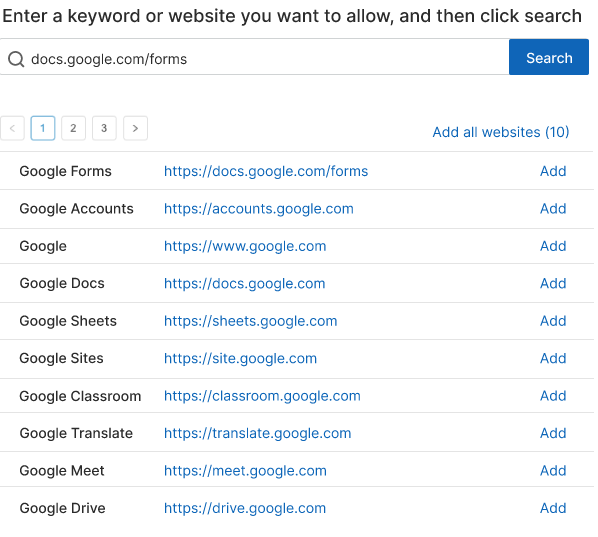The image size is (598, 537).
Task: Go to previous page arrow
Action: (x=12, y=128)
